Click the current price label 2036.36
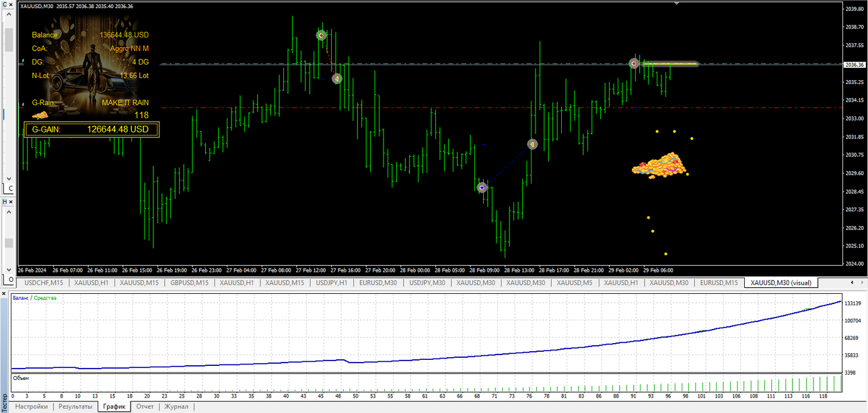This screenshot has height=413, width=868. (x=854, y=65)
